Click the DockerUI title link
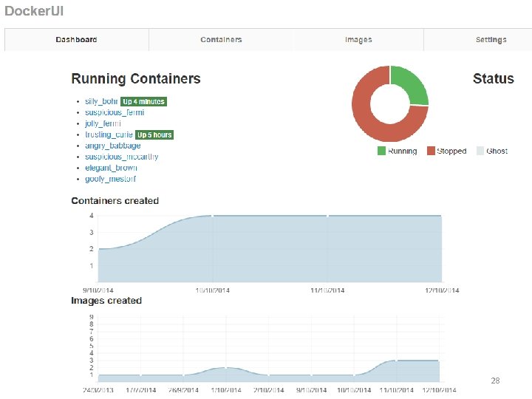Viewport: 532px width, 399px height. [34, 11]
